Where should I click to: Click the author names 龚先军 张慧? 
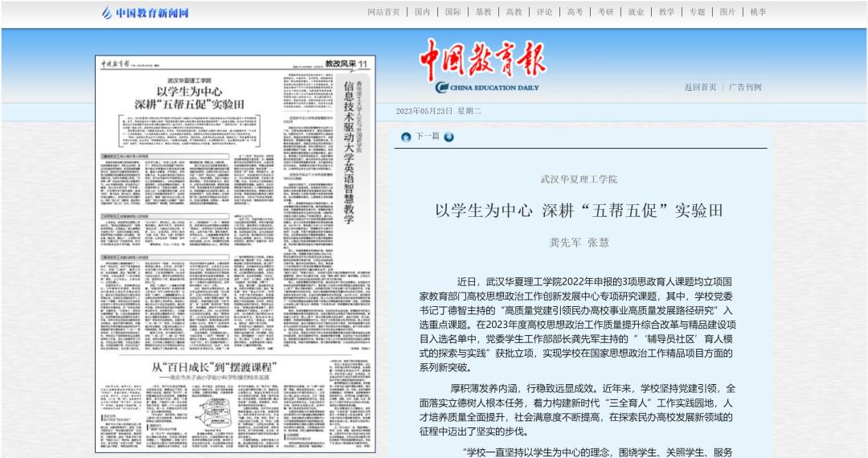tap(579, 243)
